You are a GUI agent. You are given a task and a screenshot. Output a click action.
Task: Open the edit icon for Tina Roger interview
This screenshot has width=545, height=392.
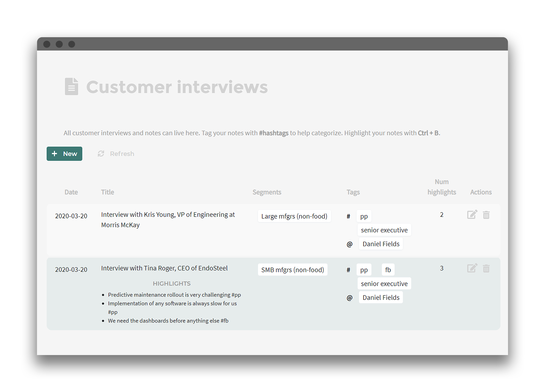pos(472,268)
